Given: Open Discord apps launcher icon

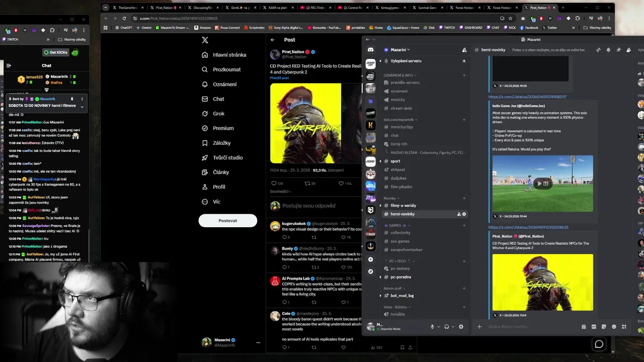Looking at the screenshot, I should [624, 326].
